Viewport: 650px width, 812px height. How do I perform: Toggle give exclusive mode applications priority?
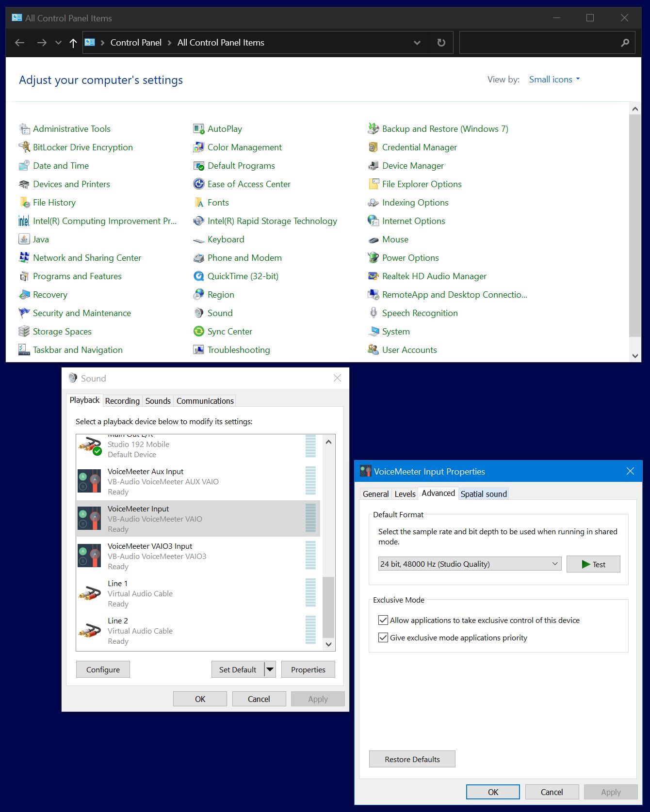click(383, 637)
